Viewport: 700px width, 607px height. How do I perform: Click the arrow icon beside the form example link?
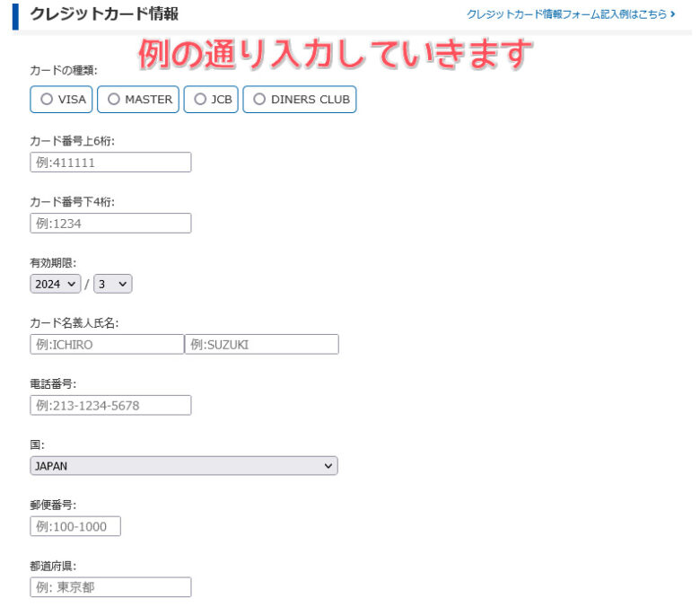coord(672,14)
